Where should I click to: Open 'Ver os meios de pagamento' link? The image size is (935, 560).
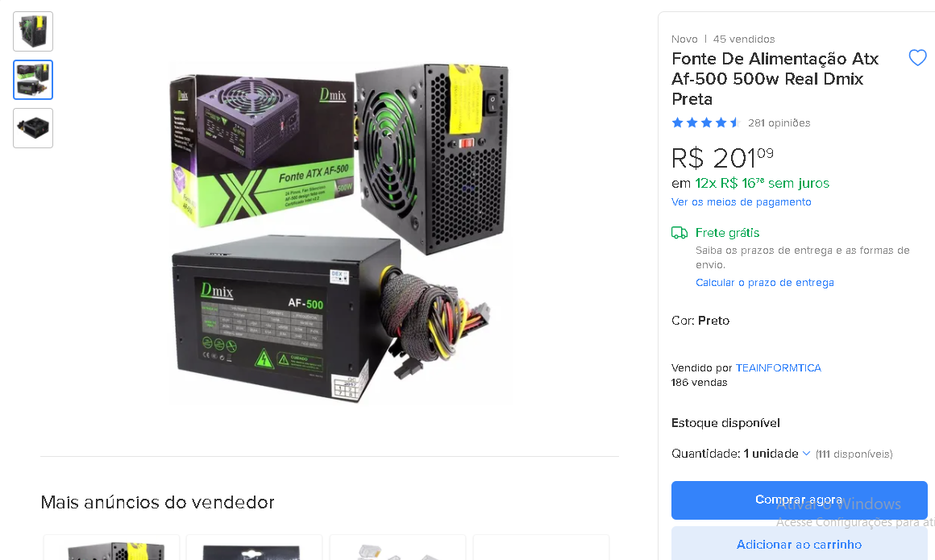(742, 202)
